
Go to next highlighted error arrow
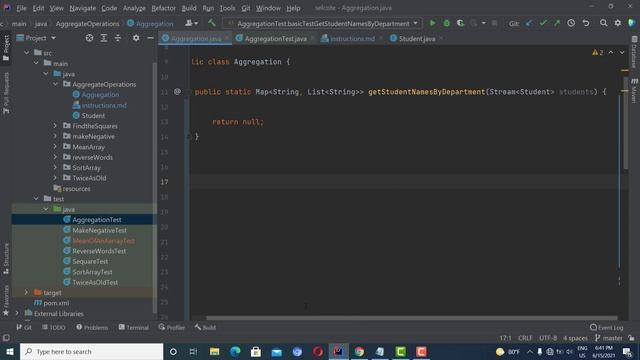[x=622, y=52]
